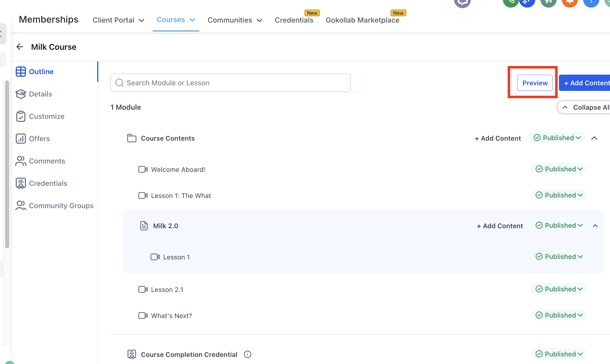This screenshot has width=610, height=364.
Task: Open the Client Portal menu
Action: pyautogui.click(x=118, y=20)
